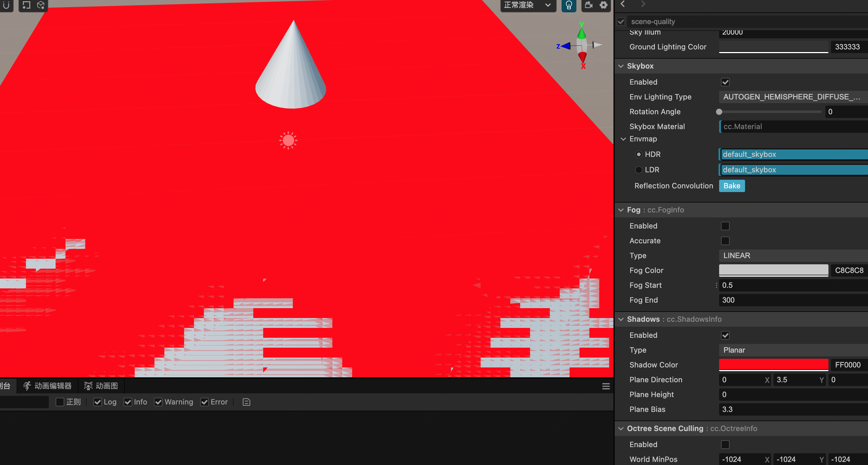Click the inspector back arrow
Image resolution: width=868 pixels, height=465 pixels.
coord(623,4)
